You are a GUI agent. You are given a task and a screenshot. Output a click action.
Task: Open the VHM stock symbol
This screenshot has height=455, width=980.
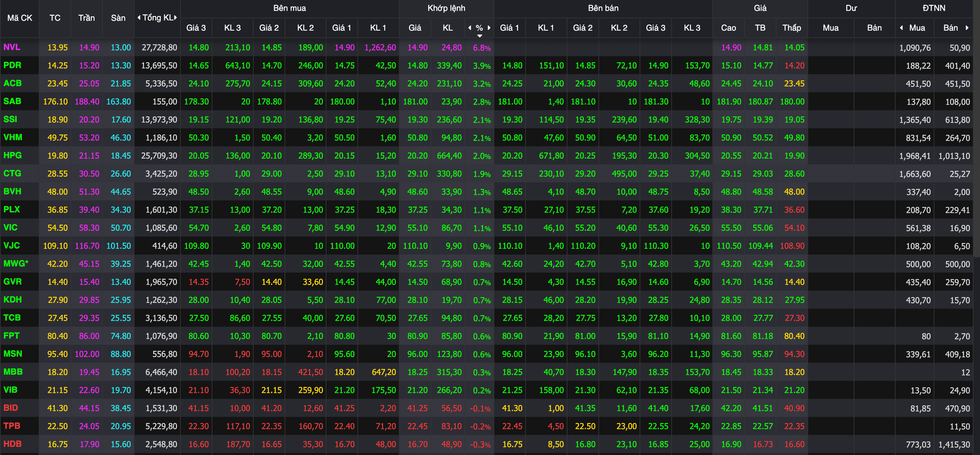click(13, 137)
